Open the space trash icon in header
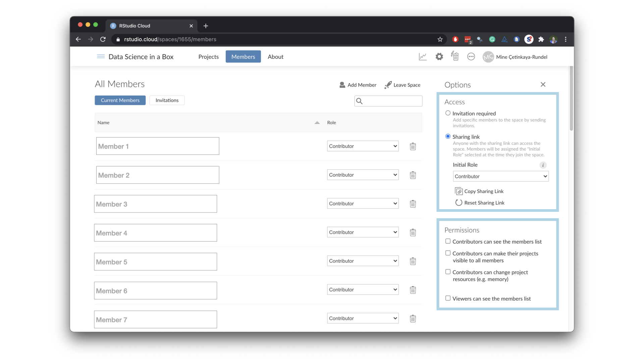644x362 pixels. click(x=455, y=56)
